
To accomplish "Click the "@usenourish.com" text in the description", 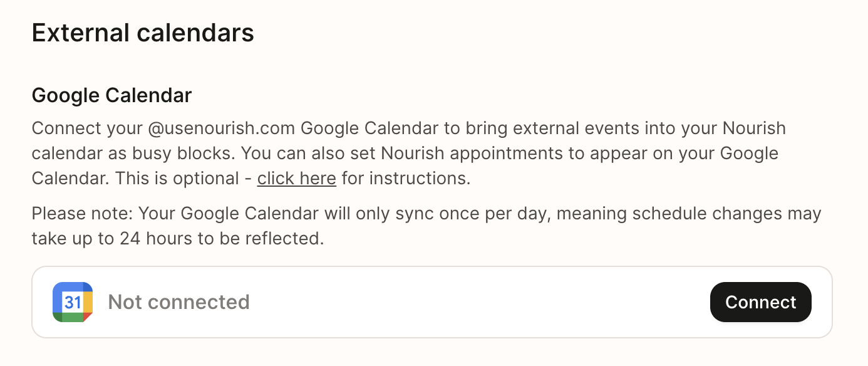I will point(222,128).
